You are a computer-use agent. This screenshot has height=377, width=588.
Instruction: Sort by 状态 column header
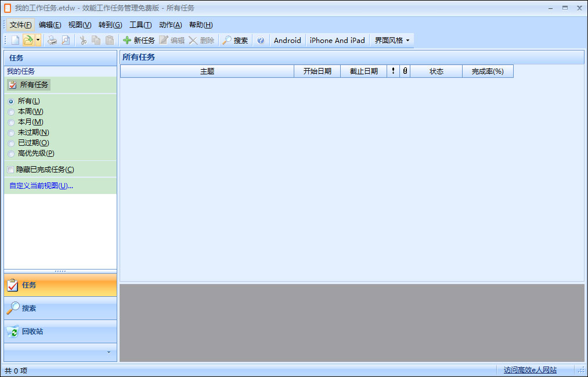437,71
